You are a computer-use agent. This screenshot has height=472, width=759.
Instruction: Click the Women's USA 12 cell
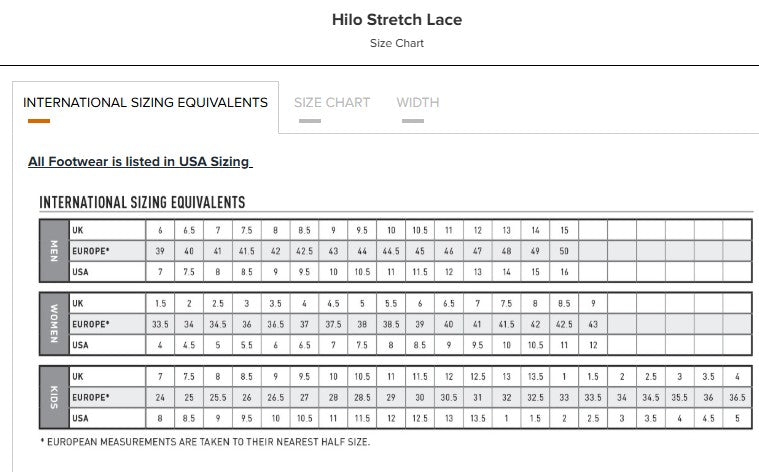click(x=593, y=345)
